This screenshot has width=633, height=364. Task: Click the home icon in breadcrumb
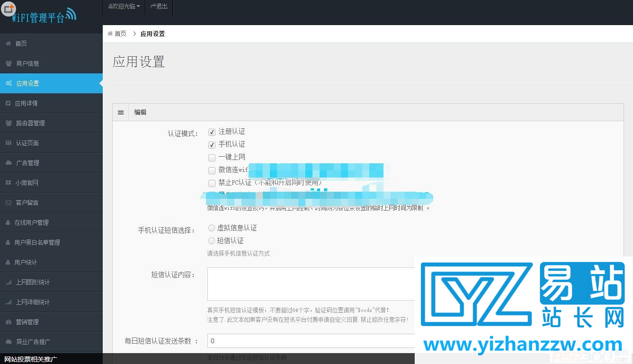pos(110,34)
